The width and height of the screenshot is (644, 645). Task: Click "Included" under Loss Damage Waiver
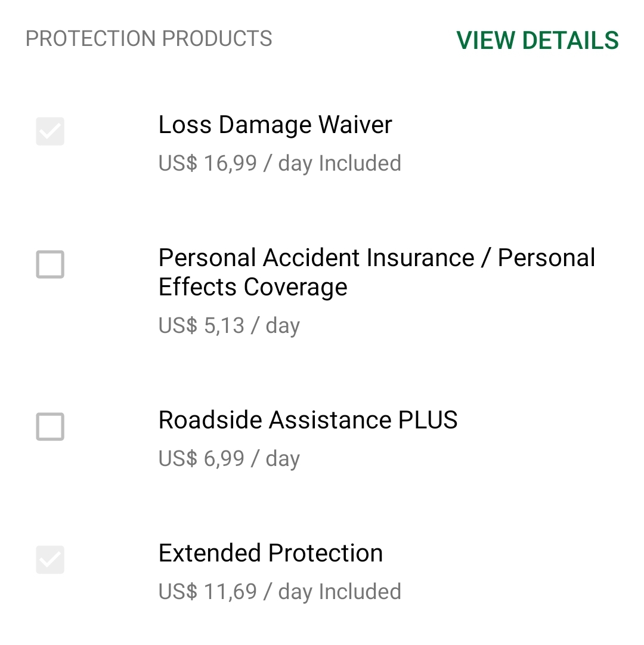tap(360, 163)
